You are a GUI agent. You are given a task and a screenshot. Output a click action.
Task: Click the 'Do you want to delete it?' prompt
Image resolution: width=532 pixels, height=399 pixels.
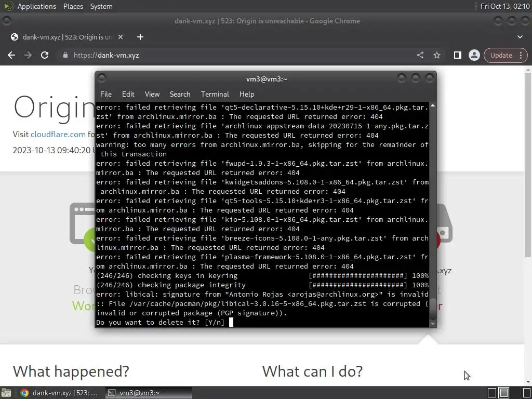click(x=160, y=322)
